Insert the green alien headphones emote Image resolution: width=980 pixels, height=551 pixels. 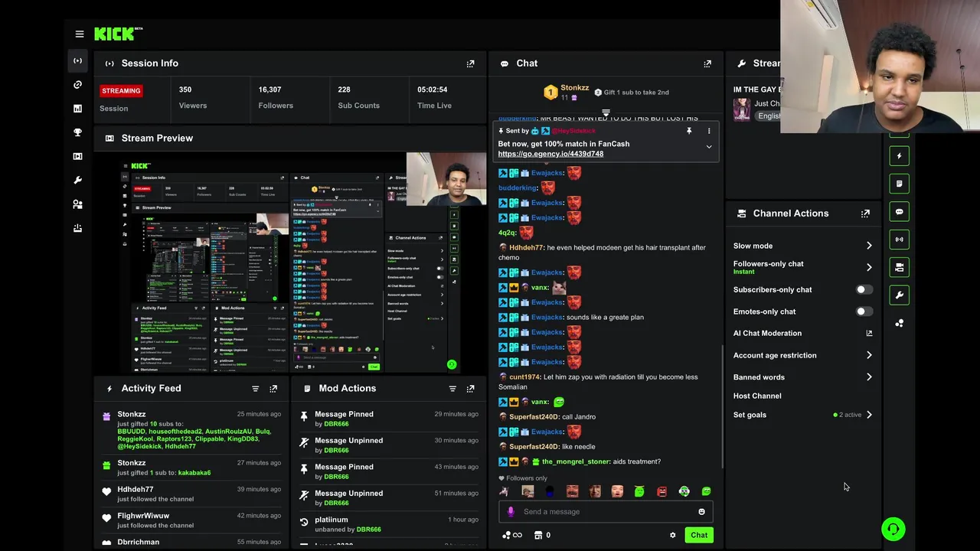click(x=684, y=492)
